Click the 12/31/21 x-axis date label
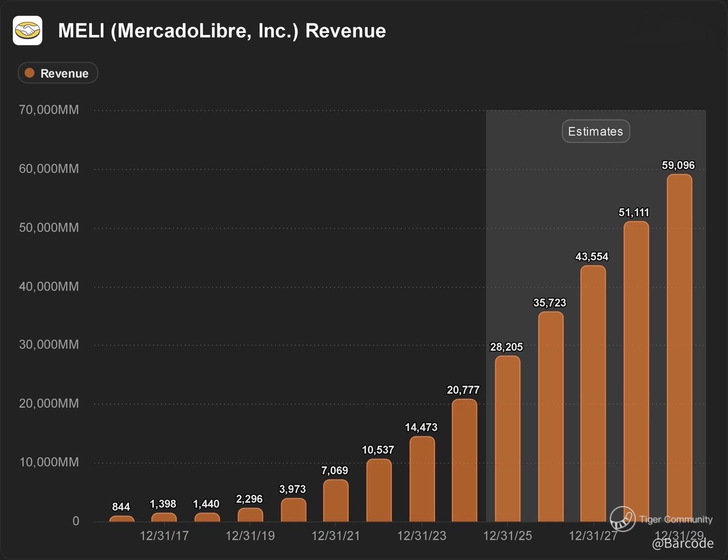 (x=336, y=536)
